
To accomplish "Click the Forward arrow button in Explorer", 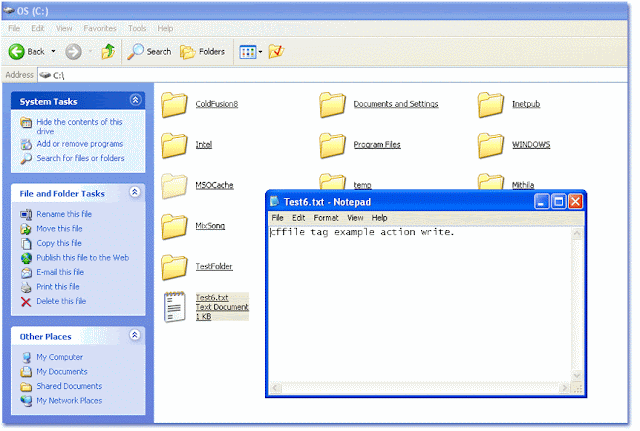I will (x=73, y=52).
